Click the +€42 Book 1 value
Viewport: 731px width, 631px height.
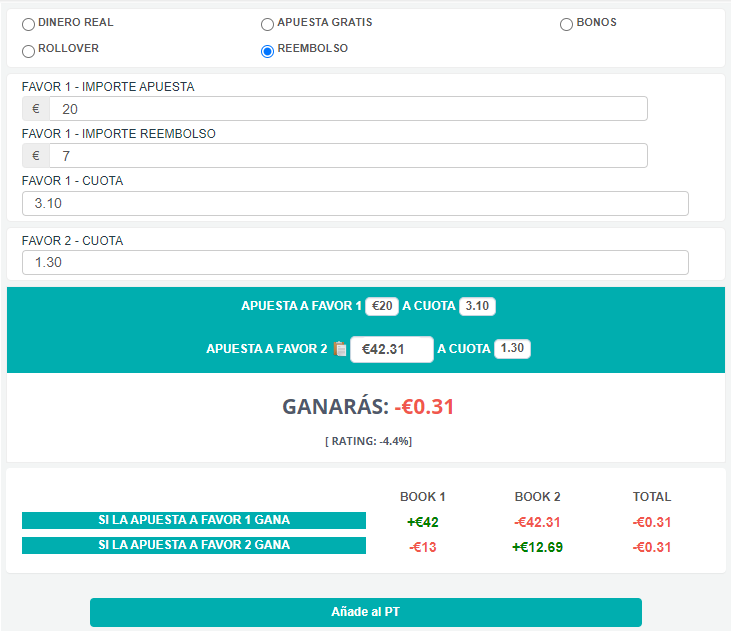click(423, 522)
